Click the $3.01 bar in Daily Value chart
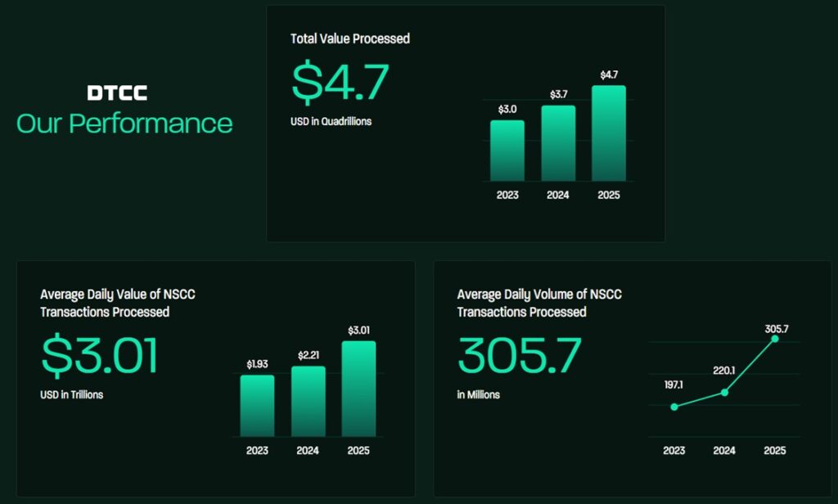This screenshot has width=838, height=504. (358, 389)
